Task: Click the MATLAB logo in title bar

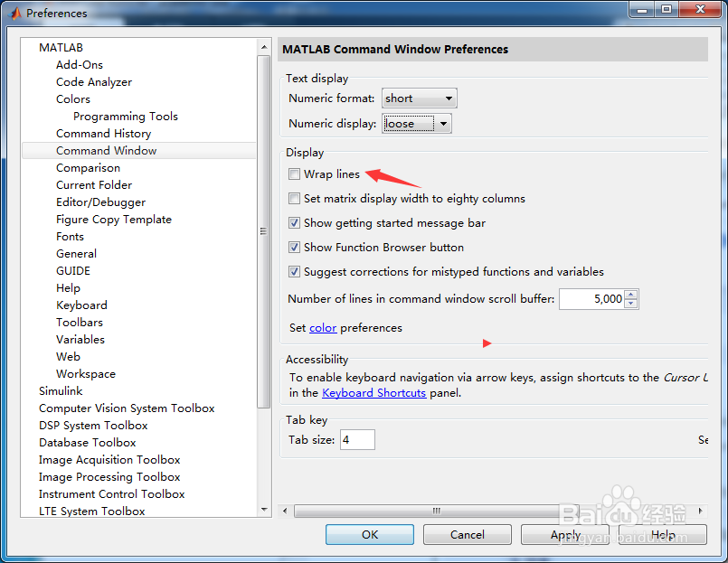Action: point(14,14)
